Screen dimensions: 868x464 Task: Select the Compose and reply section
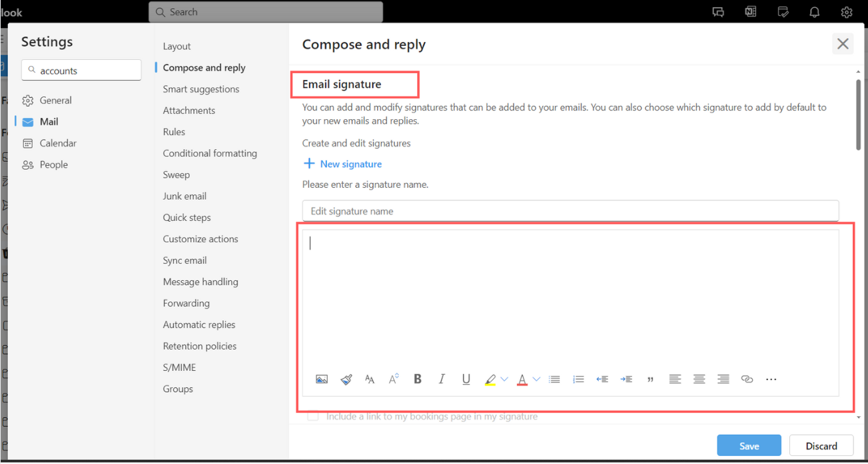(x=204, y=68)
